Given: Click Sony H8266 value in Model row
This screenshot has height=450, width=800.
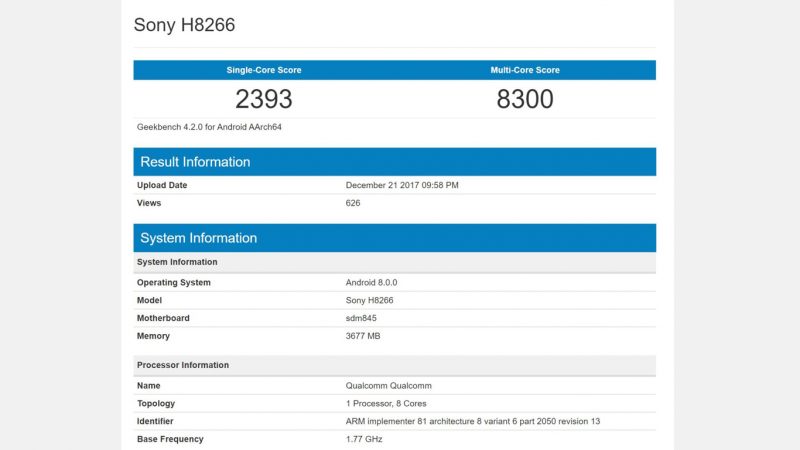Looking at the screenshot, I should pos(369,301).
